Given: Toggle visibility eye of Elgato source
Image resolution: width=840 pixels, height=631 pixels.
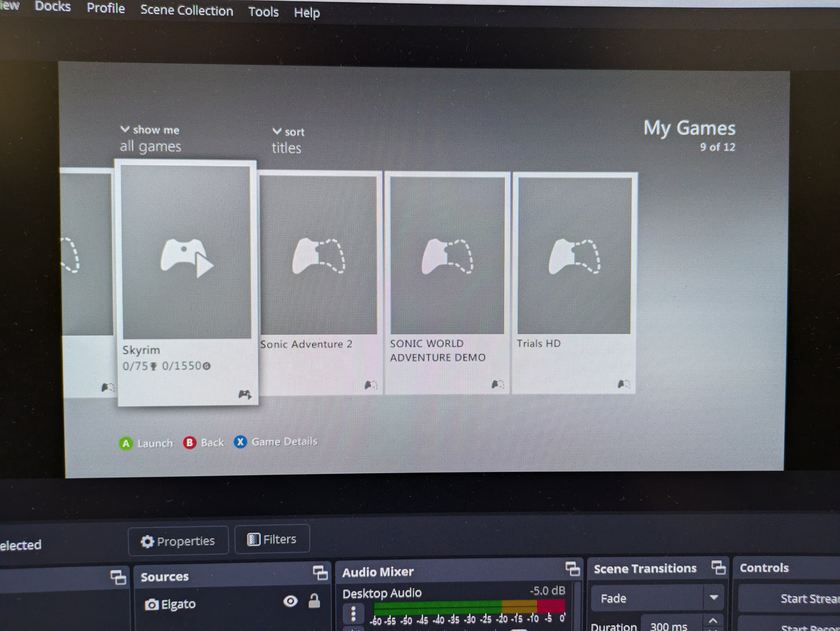Looking at the screenshot, I should click(x=290, y=601).
